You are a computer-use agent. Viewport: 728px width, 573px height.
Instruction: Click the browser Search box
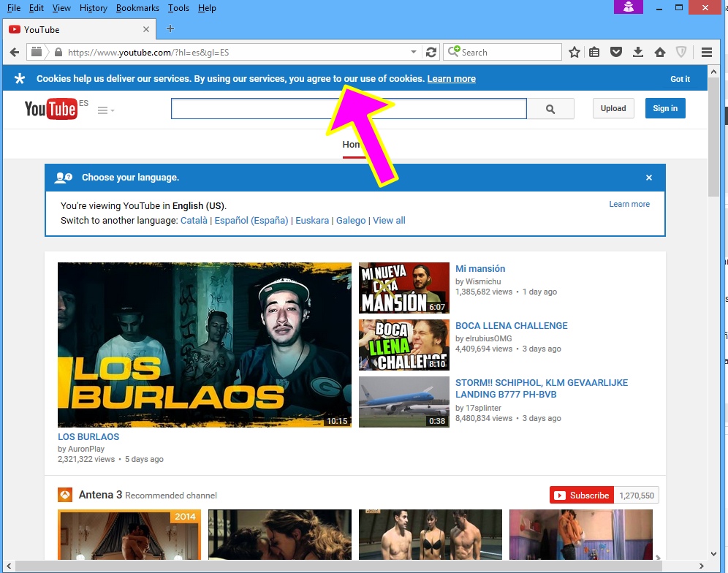[x=502, y=53]
